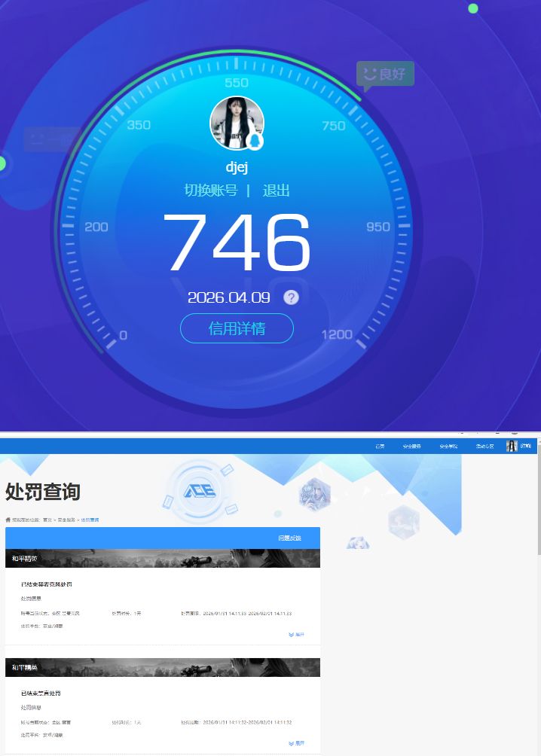Expand the 已结束麦克风处罚 penalty details via 展开
This screenshot has width=541, height=756.
[x=297, y=635]
